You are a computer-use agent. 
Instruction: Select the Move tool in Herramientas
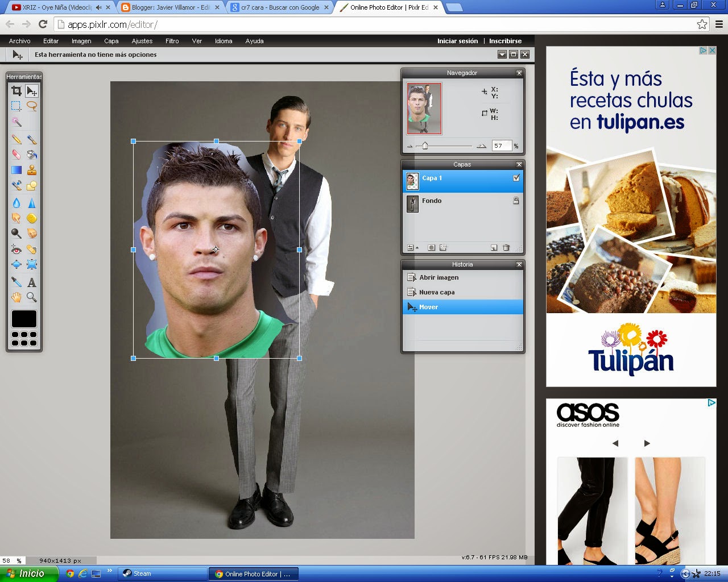tap(32, 91)
